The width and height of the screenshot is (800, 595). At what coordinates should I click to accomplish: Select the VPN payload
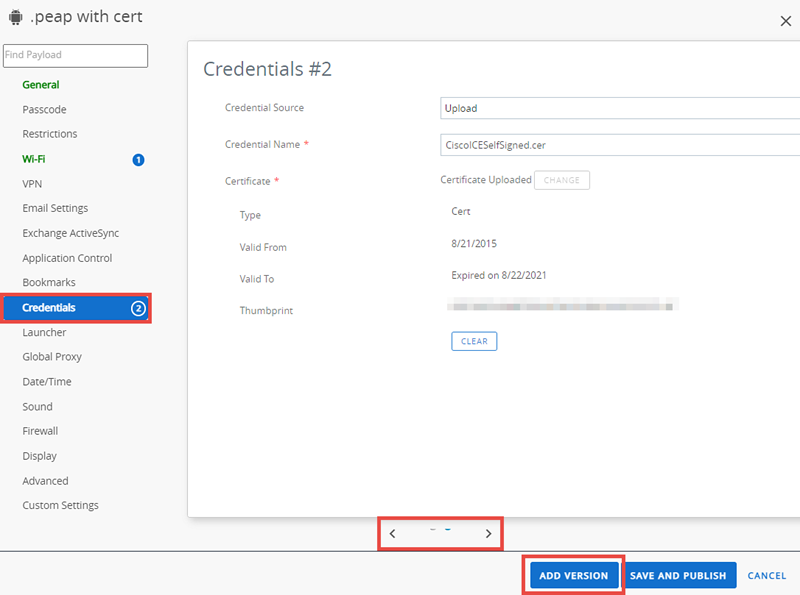tap(32, 184)
